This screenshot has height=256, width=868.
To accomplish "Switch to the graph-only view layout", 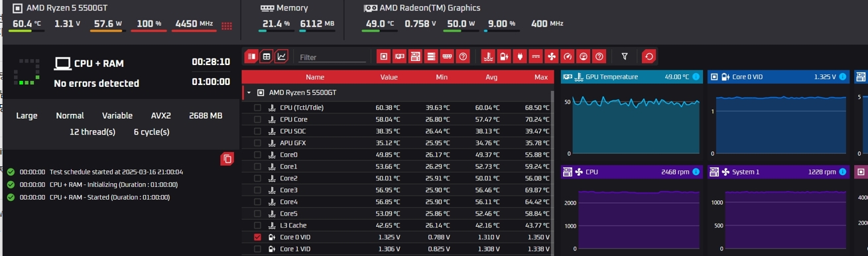I will point(282,56).
